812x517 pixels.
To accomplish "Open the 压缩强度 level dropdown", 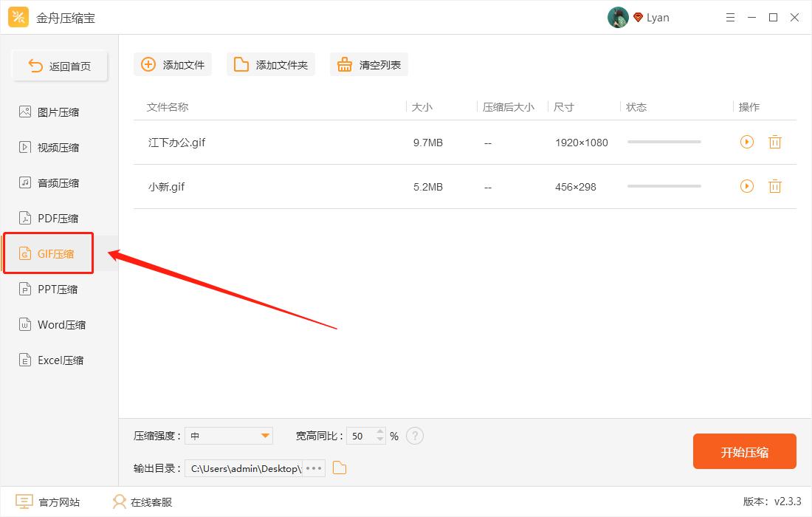I will (229, 436).
